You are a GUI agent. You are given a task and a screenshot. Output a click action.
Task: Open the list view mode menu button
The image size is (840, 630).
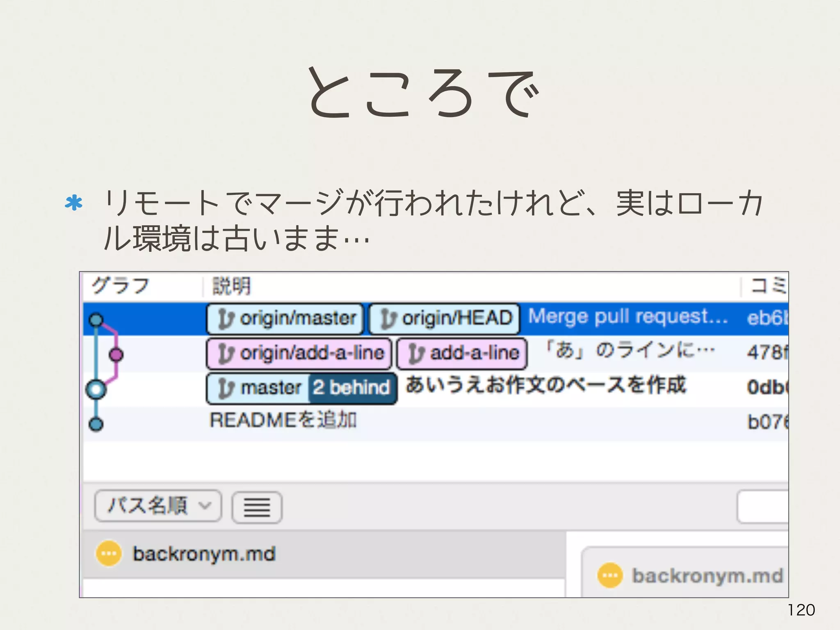(x=257, y=507)
